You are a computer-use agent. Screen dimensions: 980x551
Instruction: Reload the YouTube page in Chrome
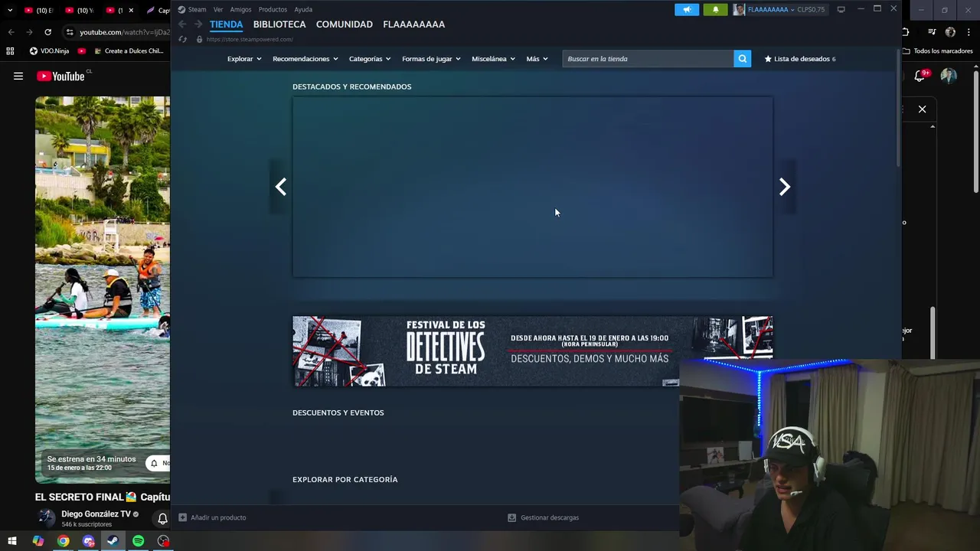click(x=47, y=32)
